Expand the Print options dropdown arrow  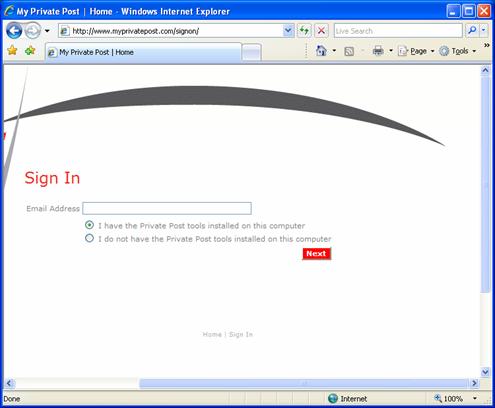(x=391, y=51)
